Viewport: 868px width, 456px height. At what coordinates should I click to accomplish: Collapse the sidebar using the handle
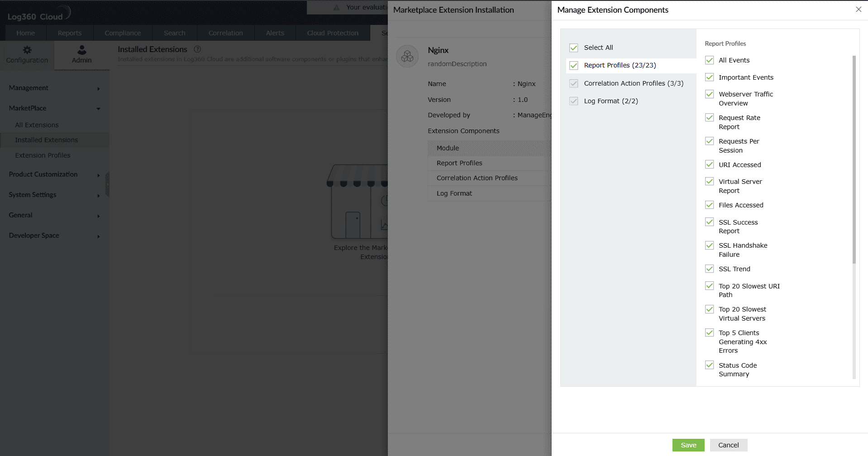click(x=108, y=184)
